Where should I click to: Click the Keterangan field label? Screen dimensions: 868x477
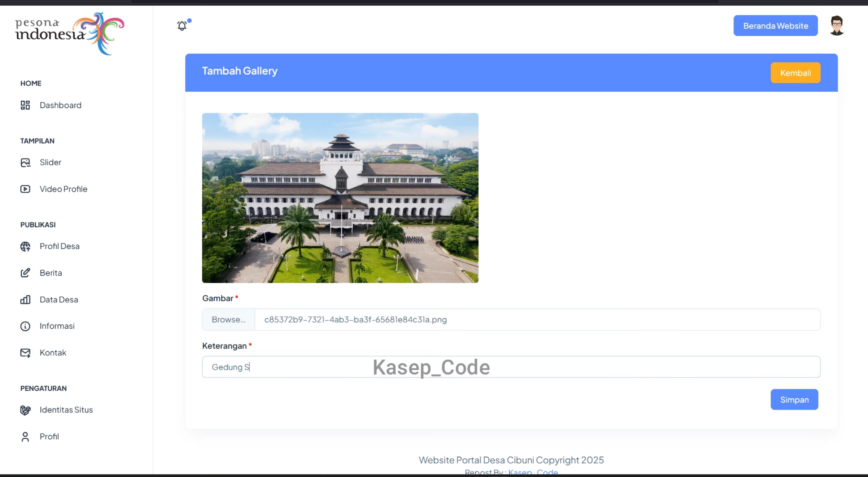pos(224,346)
